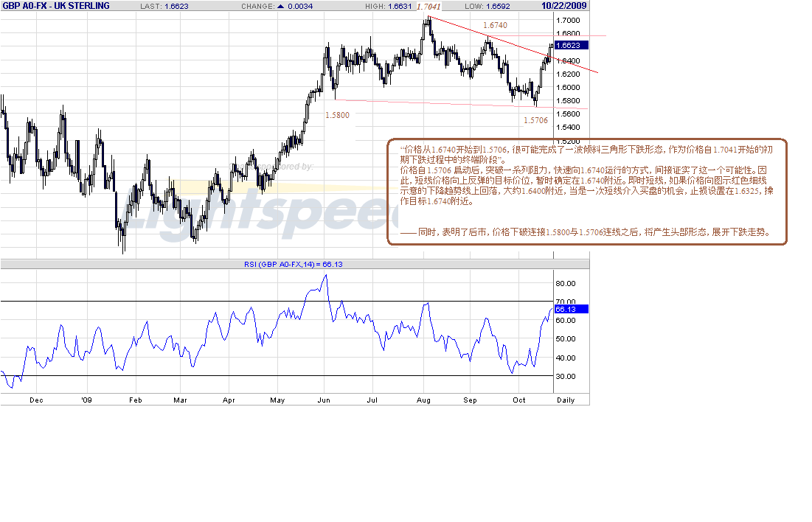Click the 1.6200 price axis label
This screenshot has width=812, height=522.
click(x=568, y=74)
